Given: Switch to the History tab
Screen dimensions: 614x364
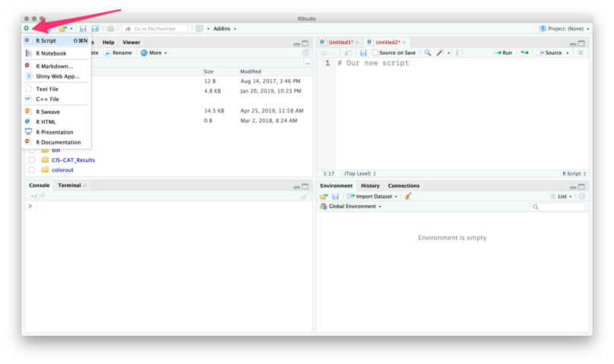Looking at the screenshot, I should click(370, 185).
